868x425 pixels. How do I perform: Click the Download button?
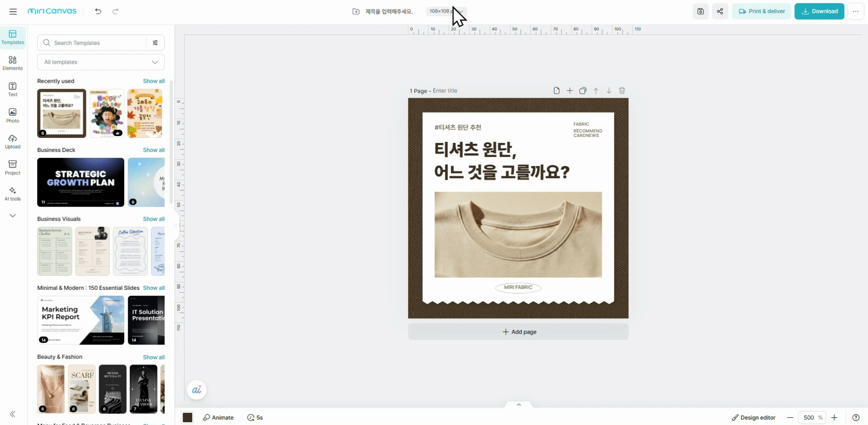click(819, 11)
